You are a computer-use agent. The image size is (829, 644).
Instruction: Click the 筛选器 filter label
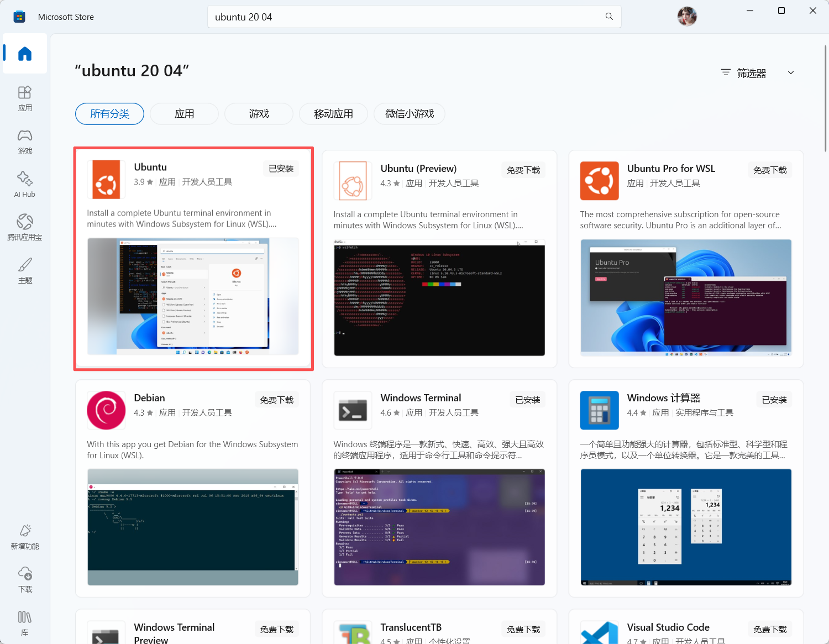click(x=751, y=73)
